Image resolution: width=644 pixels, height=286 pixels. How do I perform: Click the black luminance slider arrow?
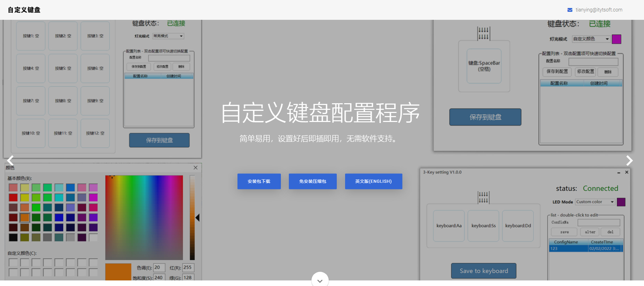[x=197, y=218]
